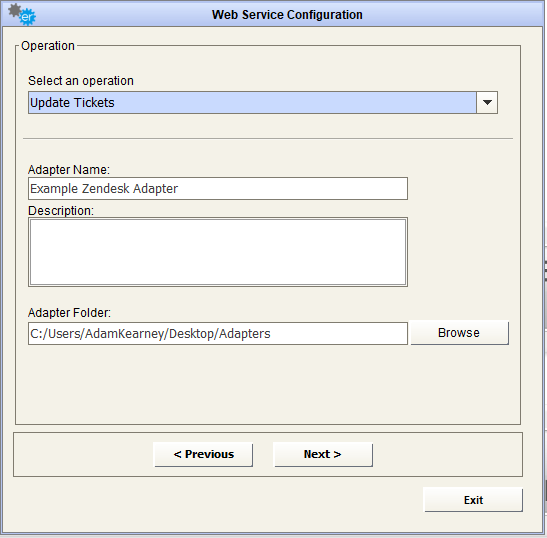Screen dimensions: 547x538
Task: Select the Adapter Folder path field
Action: (218, 334)
